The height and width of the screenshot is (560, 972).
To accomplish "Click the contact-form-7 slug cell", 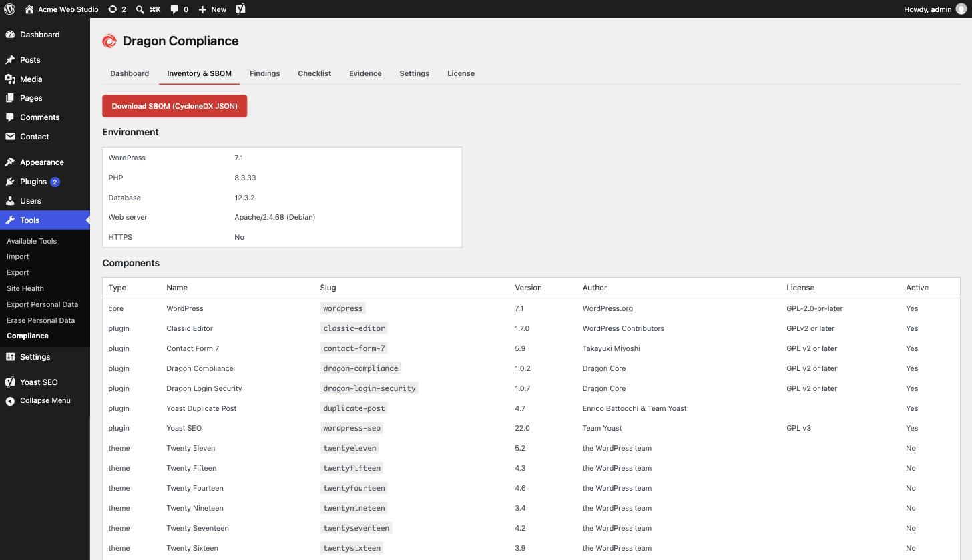I will coord(354,348).
